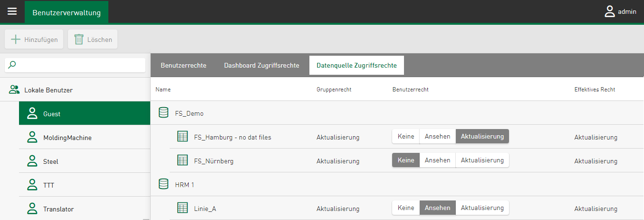Click the search magnifier icon
644x220 pixels.
click(x=13, y=65)
